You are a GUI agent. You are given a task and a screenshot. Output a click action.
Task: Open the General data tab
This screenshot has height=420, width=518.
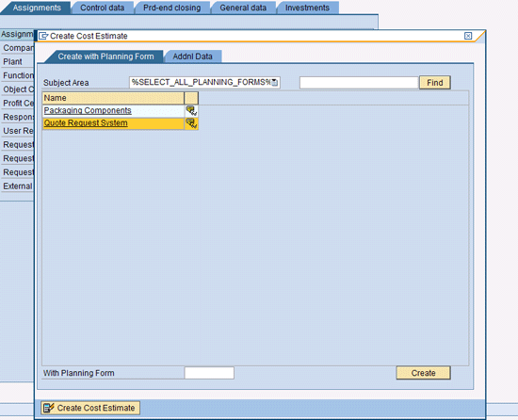click(243, 8)
